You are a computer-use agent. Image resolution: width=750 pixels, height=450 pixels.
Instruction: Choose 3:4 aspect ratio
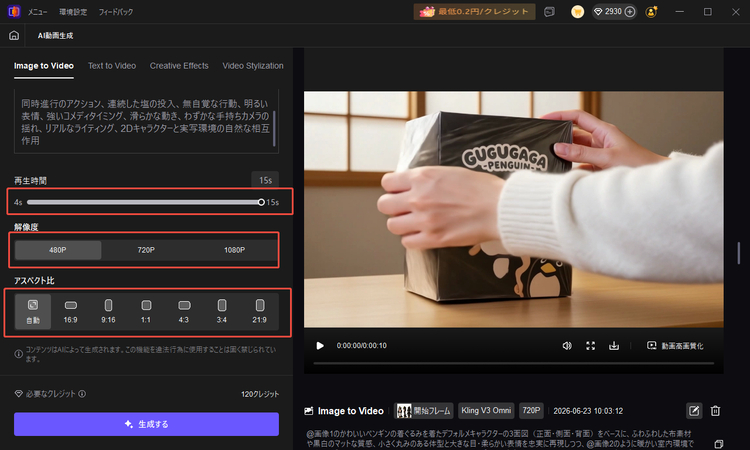pos(221,311)
